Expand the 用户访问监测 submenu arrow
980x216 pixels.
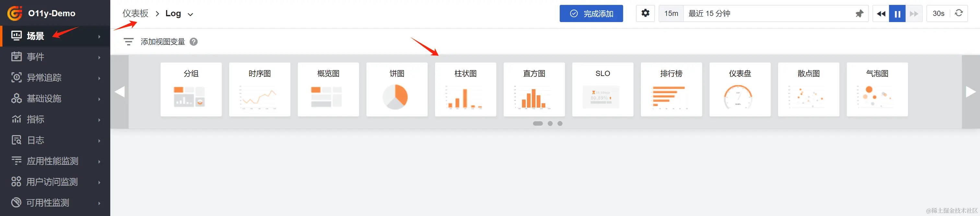click(x=99, y=183)
